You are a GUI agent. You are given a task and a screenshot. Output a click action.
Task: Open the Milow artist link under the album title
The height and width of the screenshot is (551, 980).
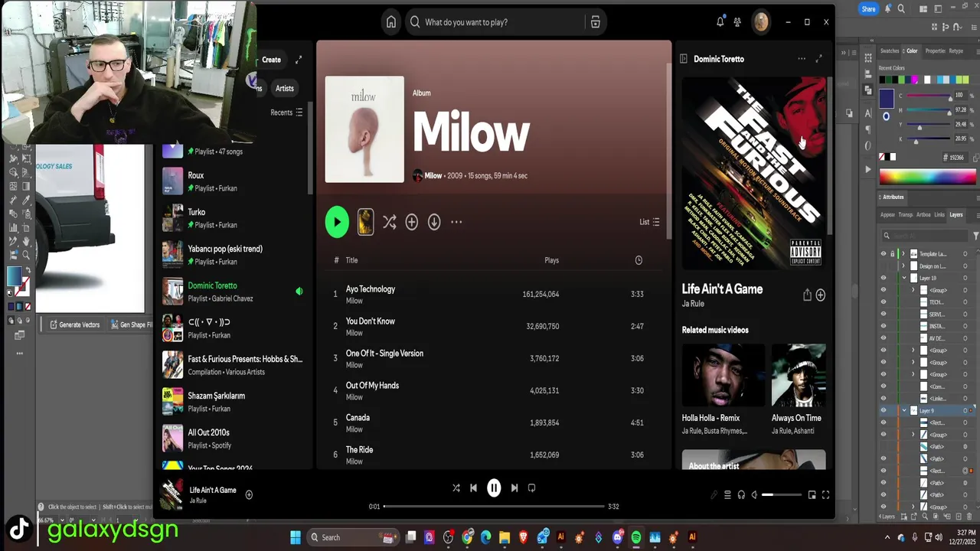(x=433, y=175)
